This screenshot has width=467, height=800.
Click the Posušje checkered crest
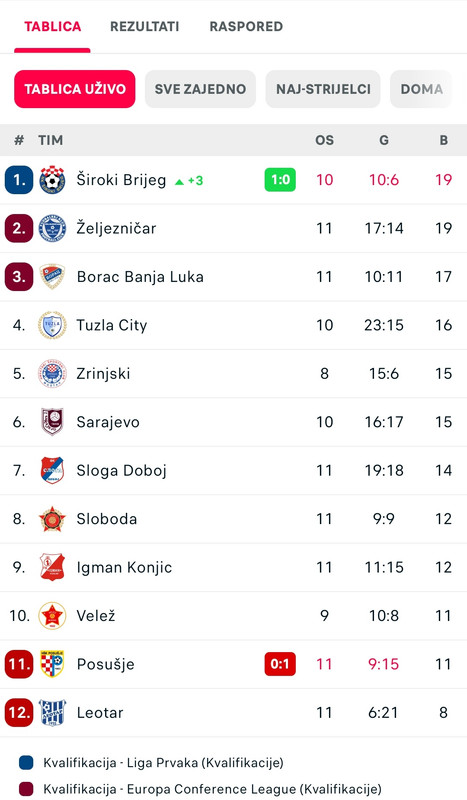pyautogui.click(x=52, y=664)
